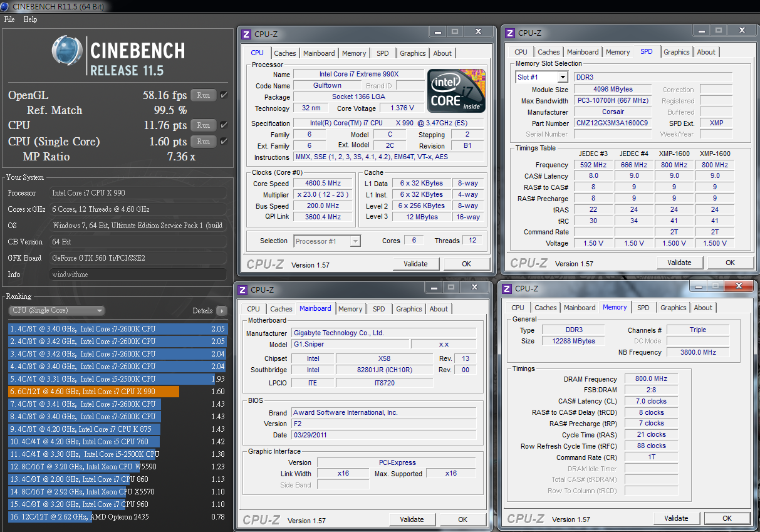Screen dimensions: 760x532
Task: Click the CPU-Z title icon in the SPD window
Action: (510, 33)
